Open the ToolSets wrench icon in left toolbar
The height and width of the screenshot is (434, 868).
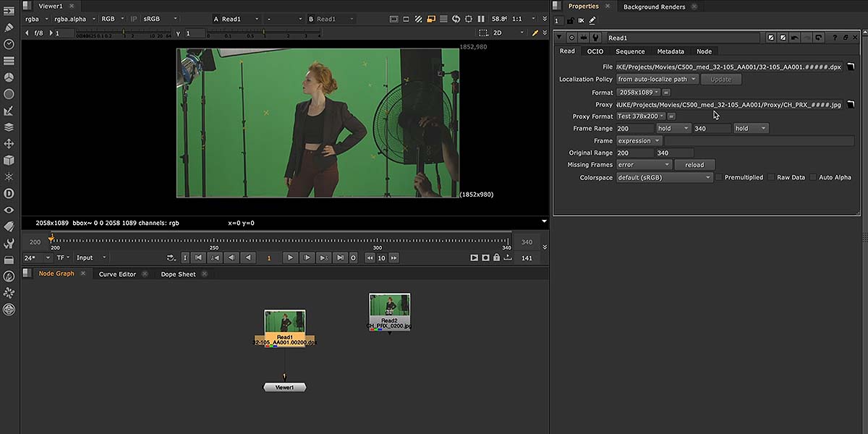[x=9, y=244]
